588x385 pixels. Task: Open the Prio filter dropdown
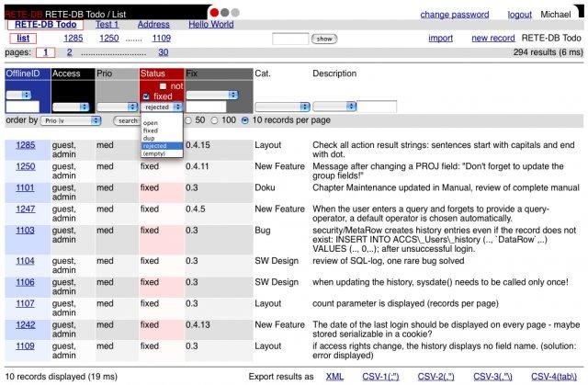(x=117, y=107)
